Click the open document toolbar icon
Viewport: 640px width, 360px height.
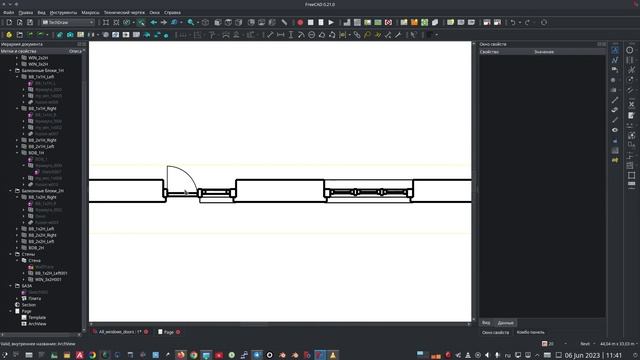(x=20, y=22)
